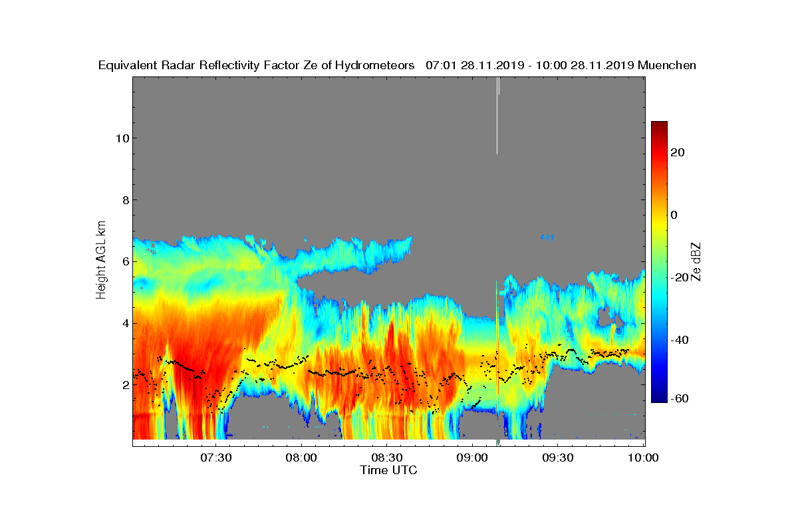The height and width of the screenshot is (532, 798).
Task: Click the 'Time UTC' axis label
Action: tap(389, 469)
